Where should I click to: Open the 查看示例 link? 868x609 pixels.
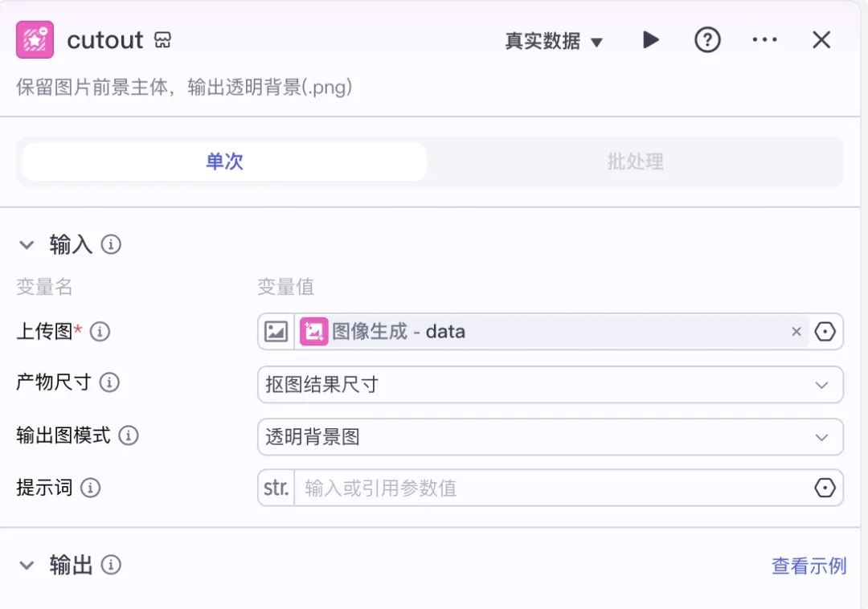[809, 566]
